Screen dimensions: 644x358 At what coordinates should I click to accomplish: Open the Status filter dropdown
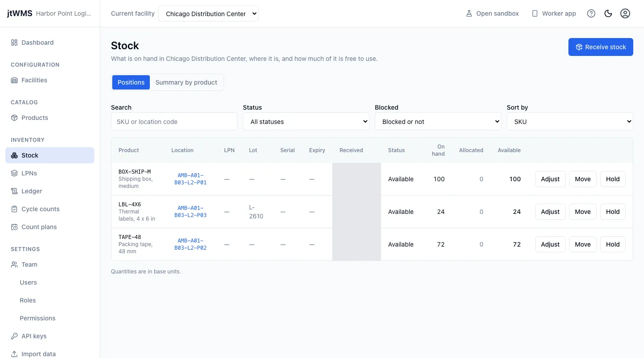[x=306, y=121]
